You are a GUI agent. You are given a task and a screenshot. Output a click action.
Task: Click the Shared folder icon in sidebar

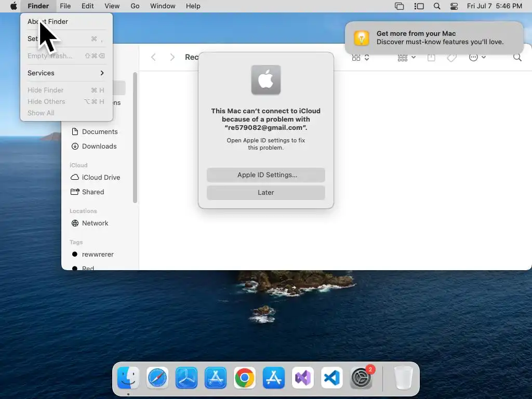[75, 192]
